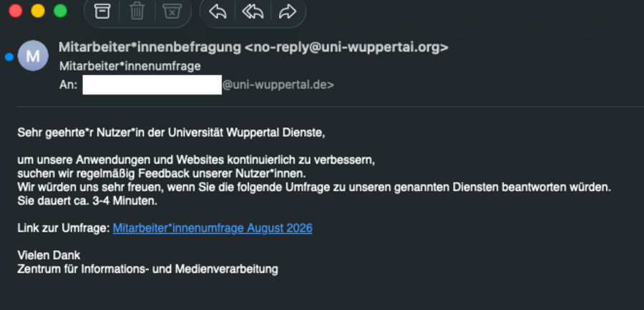Image resolution: width=644 pixels, height=310 pixels.
Task: Click the "Vielen Dank" closing text
Action: click(x=49, y=256)
